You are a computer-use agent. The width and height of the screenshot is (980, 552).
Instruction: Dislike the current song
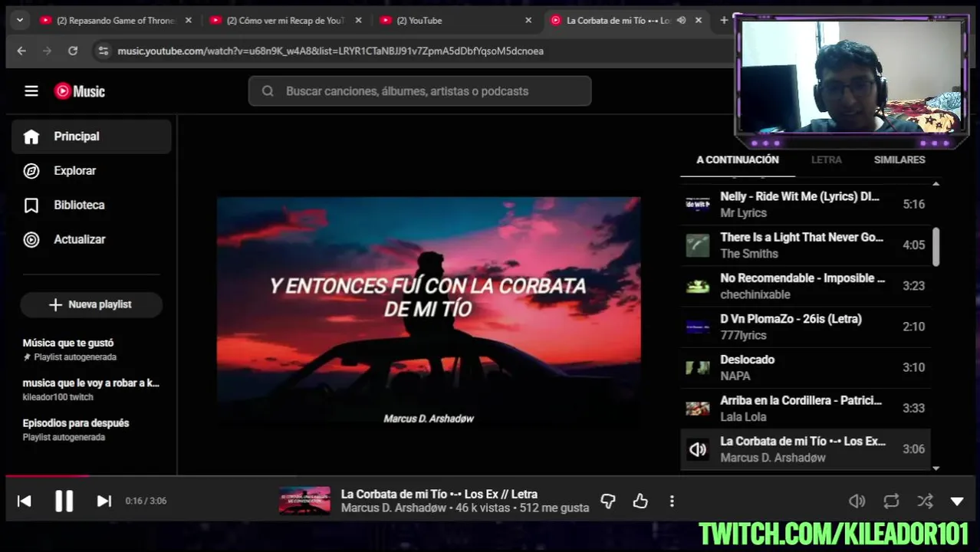coord(608,501)
